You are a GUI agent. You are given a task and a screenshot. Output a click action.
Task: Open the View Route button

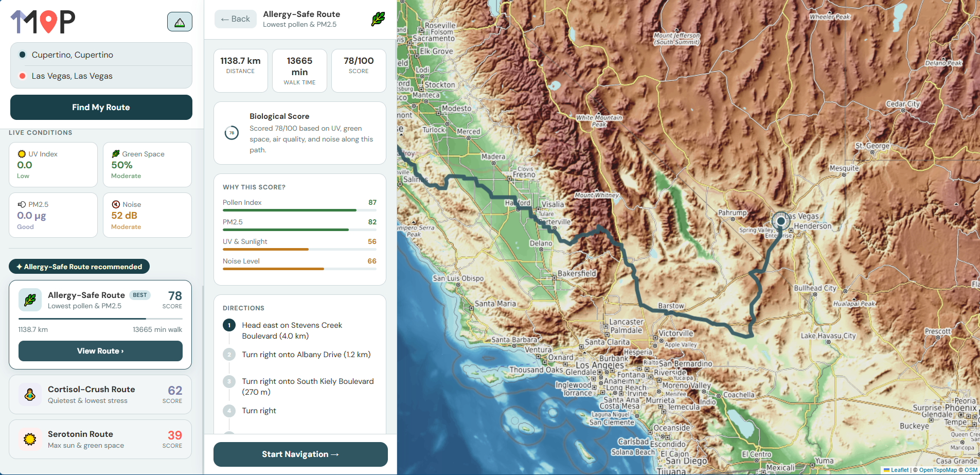click(100, 351)
